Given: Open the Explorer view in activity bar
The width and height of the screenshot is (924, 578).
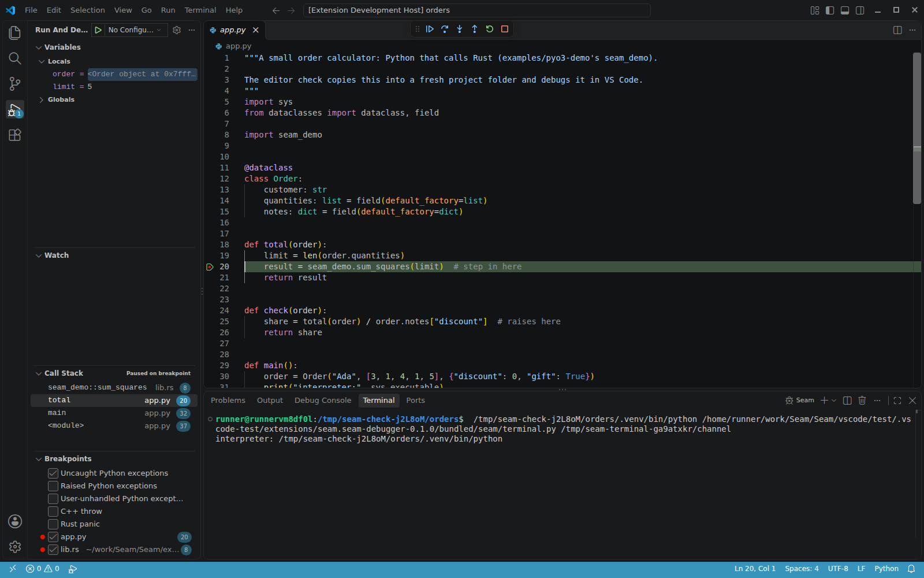Looking at the screenshot, I should (15, 33).
